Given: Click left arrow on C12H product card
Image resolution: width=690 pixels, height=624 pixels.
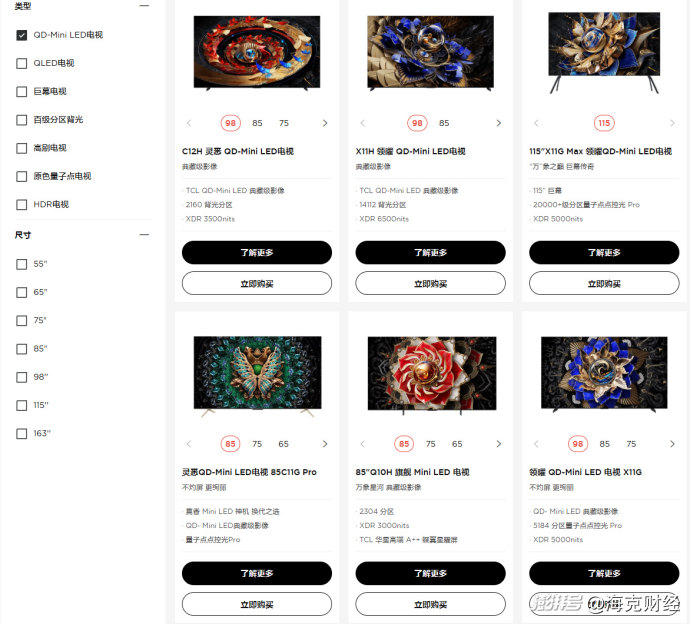Looking at the screenshot, I should click(189, 123).
